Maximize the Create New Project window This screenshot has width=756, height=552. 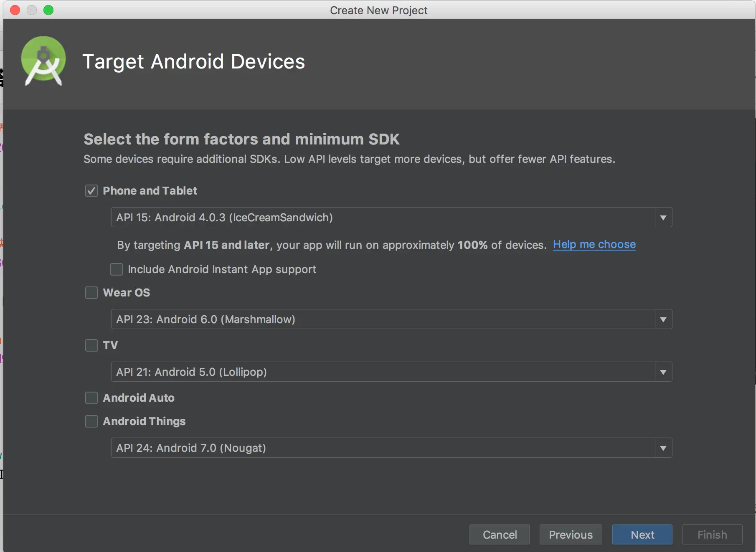[x=48, y=10]
